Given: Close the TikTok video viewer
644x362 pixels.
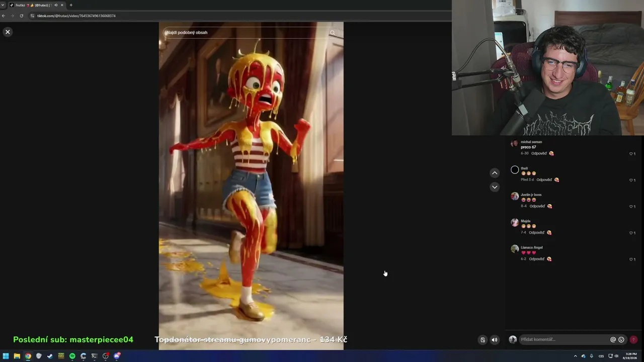Looking at the screenshot, I should click(8, 32).
